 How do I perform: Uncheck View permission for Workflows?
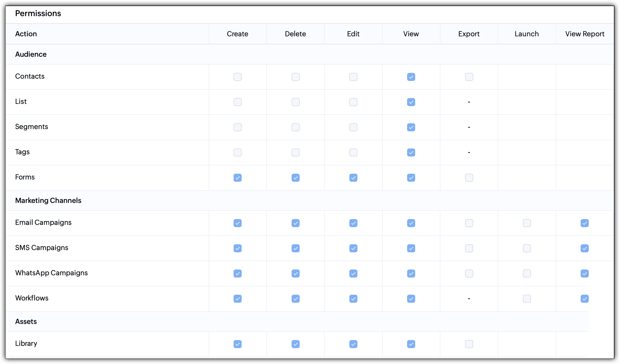[411, 299]
